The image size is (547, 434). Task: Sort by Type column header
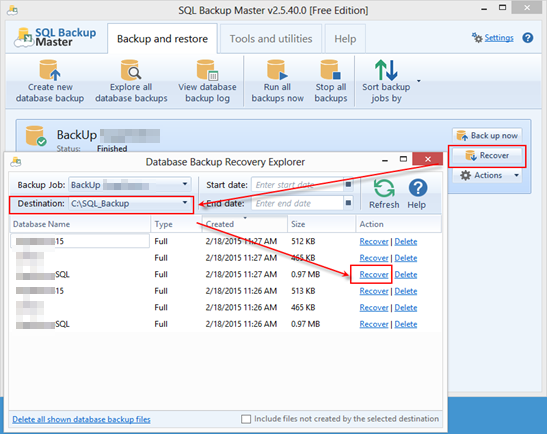[176, 224]
